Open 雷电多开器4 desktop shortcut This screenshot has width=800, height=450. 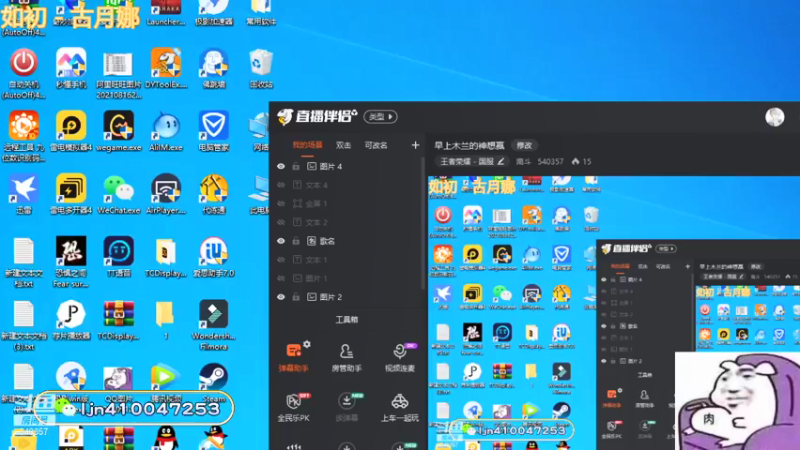click(x=71, y=194)
